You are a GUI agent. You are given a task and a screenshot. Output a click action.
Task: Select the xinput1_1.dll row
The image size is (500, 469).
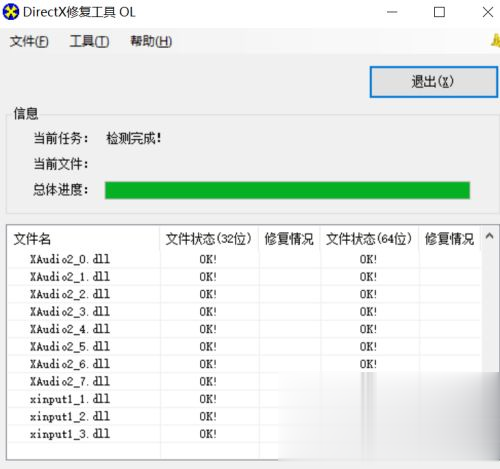tap(244, 399)
